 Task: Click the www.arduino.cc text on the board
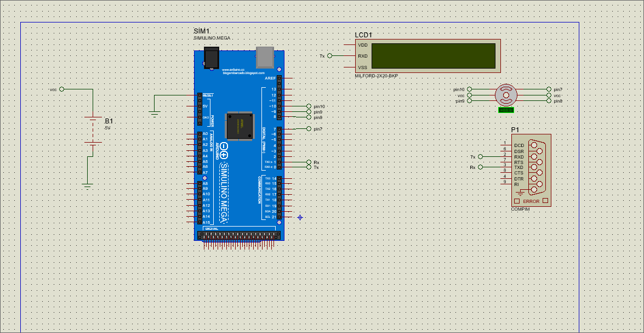pos(233,70)
